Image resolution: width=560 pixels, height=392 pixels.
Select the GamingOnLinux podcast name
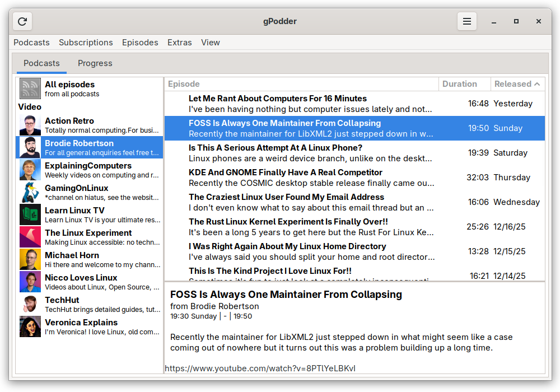(x=76, y=188)
